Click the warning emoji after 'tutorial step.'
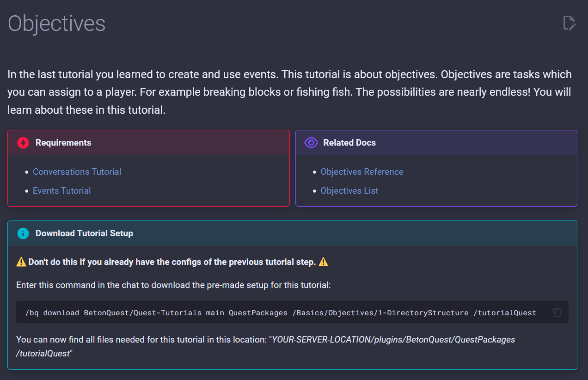This screenshot has width=588, height=380. tap(323, 262)
